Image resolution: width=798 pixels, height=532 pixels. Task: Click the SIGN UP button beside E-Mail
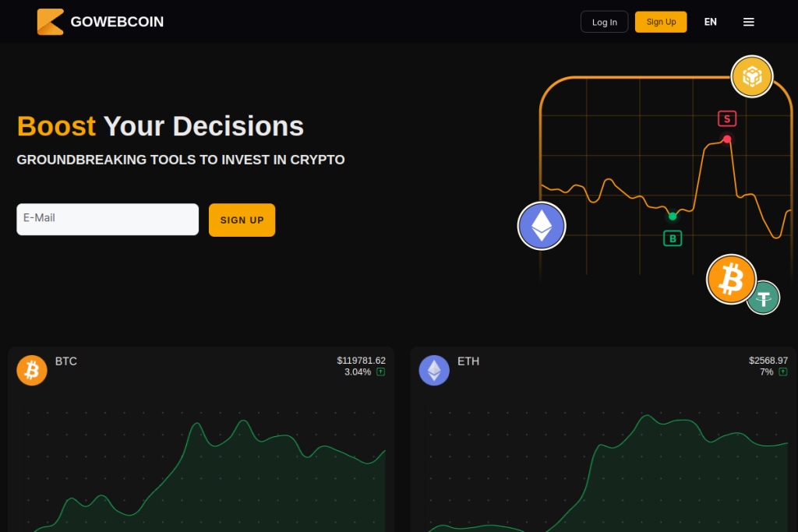click(x=242, y=220)
